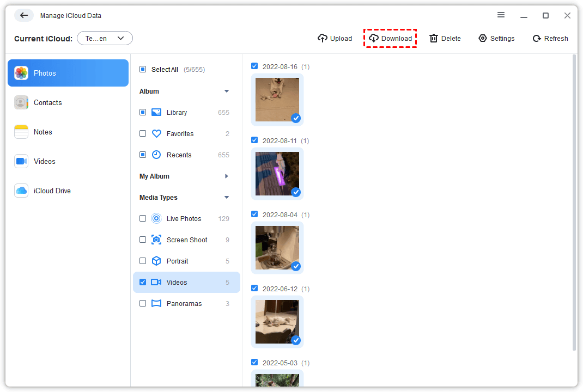
Task: Select the 2022-06-12 cat video thumbnail
Action: coord(277,321)
